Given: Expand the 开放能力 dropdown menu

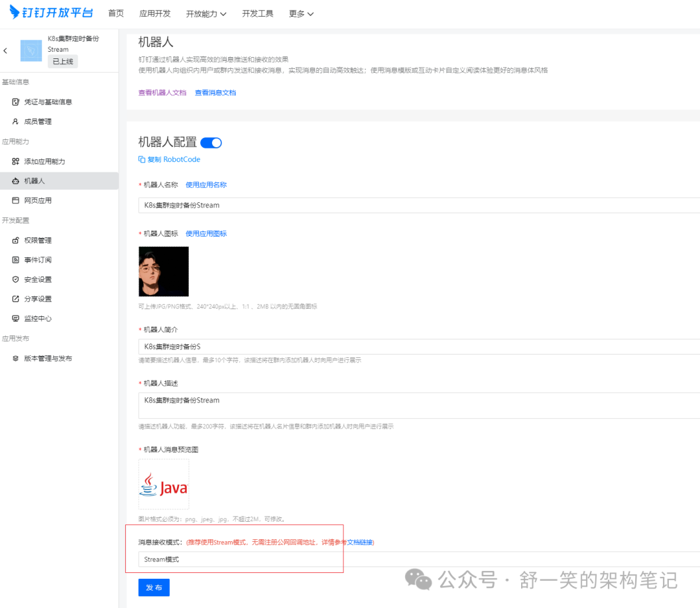Looking at the screenshot, I should click(206, 14).
